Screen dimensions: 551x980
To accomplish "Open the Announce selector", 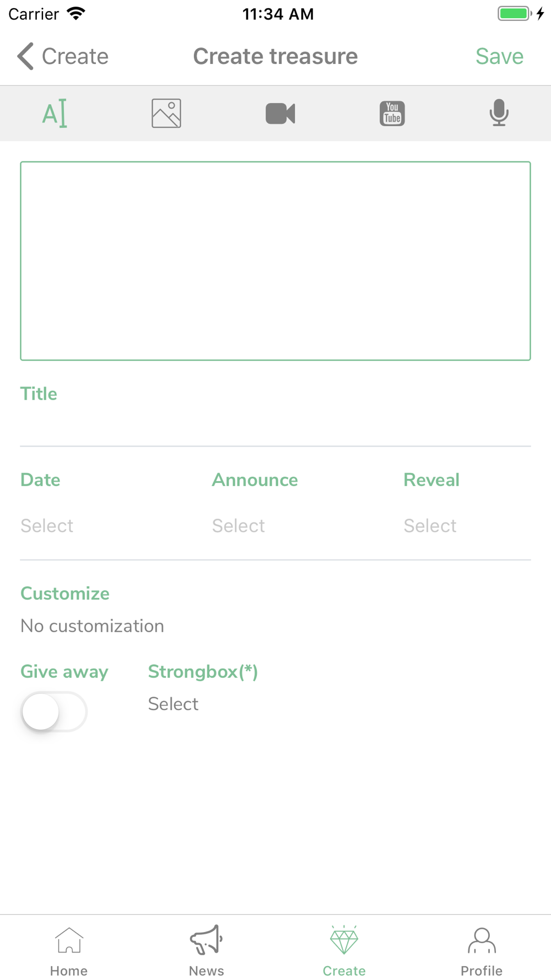I will (239, 526).
